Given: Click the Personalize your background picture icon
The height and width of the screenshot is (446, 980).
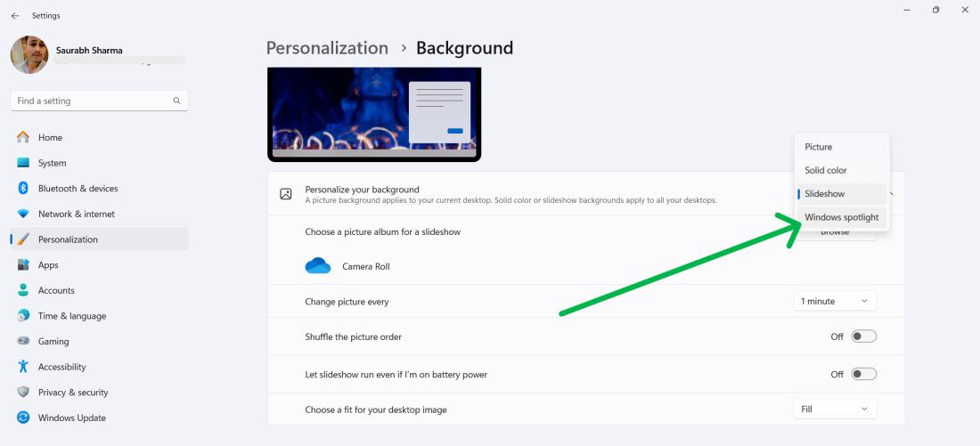Looking at the screenshot, I should pyautogui.click(x=286, y=194).
